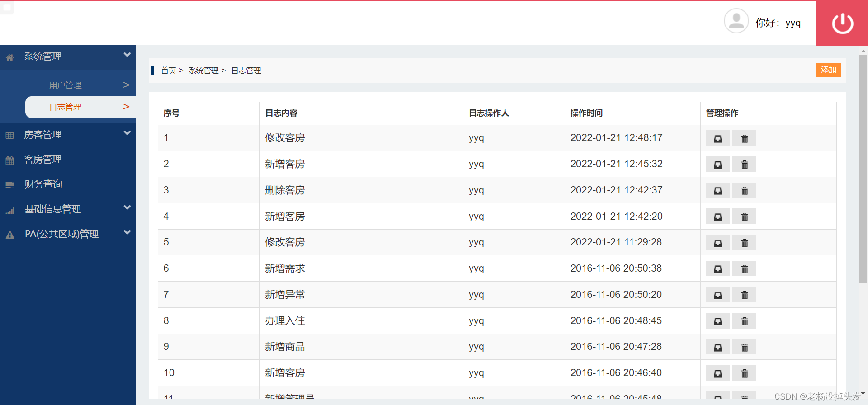Click timestamp 2016-11-06 20:50:38

(616, 268)
